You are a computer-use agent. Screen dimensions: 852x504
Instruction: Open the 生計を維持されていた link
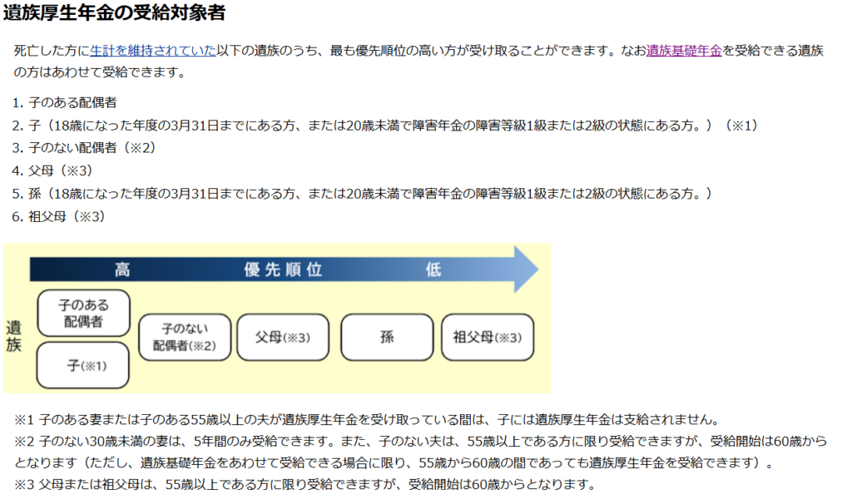tap(153, 52)
